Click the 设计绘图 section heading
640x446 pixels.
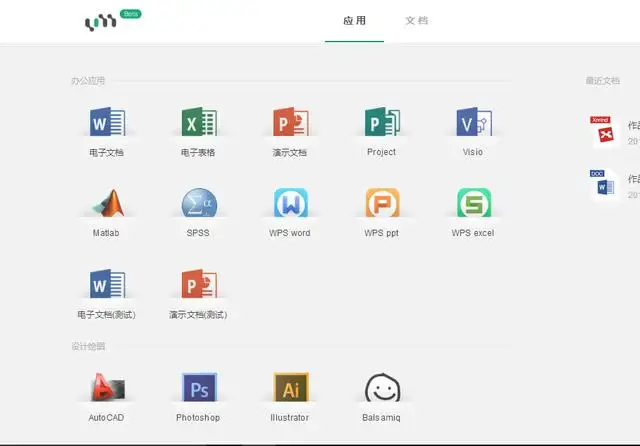(x=88, y=346)
